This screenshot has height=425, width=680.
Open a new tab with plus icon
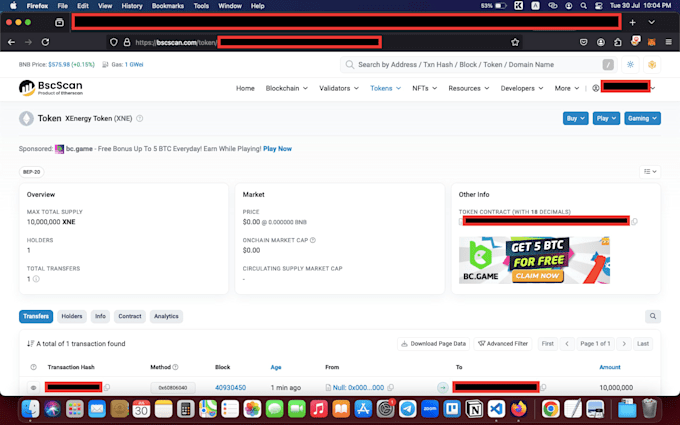coord(633,22)
